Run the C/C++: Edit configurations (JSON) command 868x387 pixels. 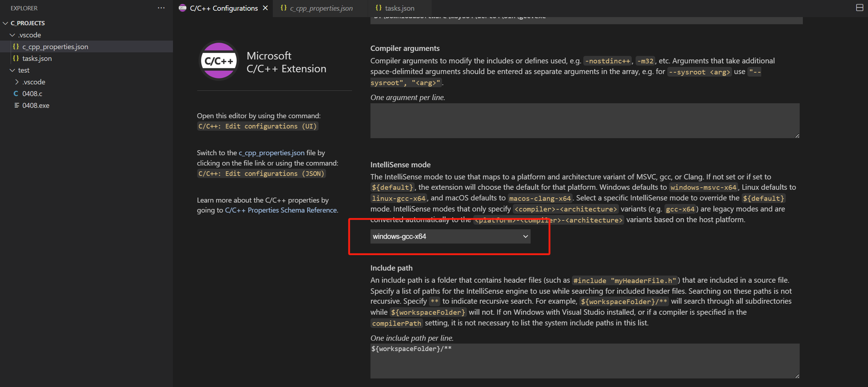tap(261, 173)
